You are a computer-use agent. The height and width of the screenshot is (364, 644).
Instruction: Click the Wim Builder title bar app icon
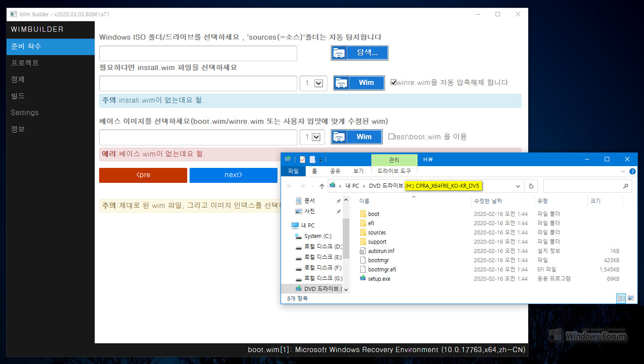pos(14,14)
